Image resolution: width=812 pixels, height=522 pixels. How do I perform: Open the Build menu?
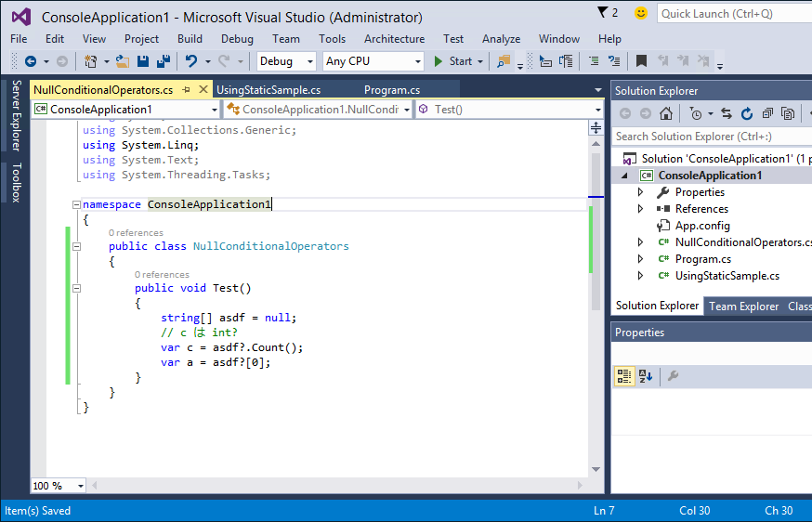(190, 39)
